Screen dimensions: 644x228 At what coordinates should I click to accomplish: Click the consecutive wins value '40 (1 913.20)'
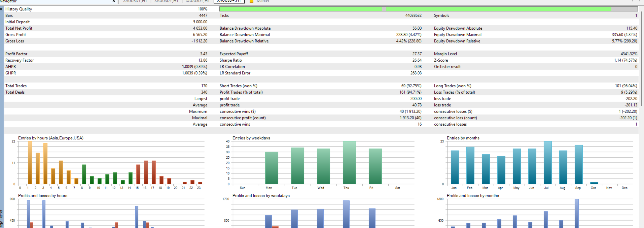pos(410,111)
